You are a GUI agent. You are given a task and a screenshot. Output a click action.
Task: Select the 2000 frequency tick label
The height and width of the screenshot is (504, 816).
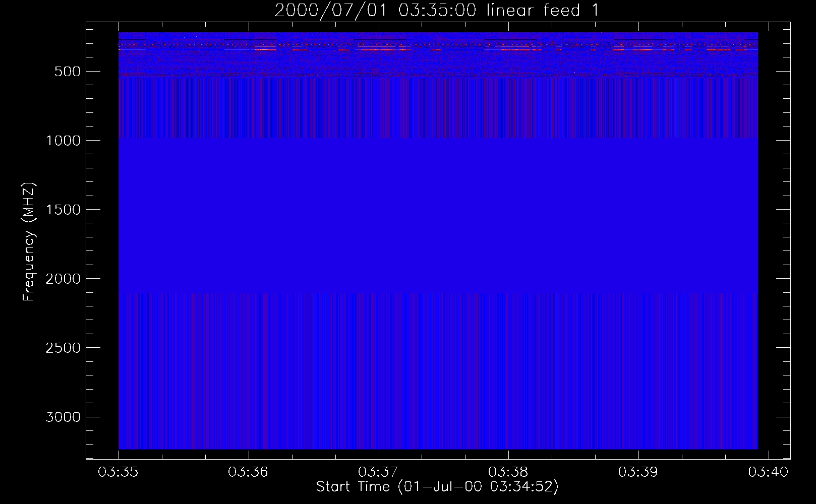click(x=63, y=279)
